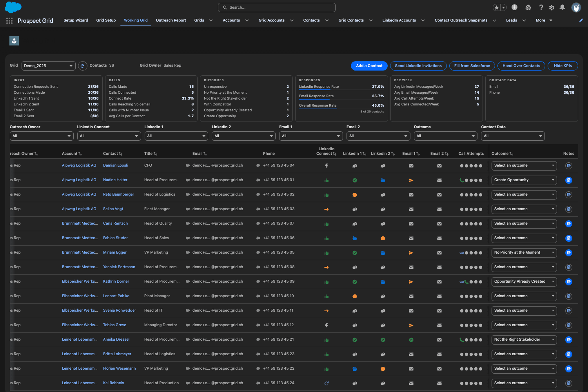Image resolution: width=588 pixels, height=392 pixels.
Task: Click LinkedIn Connect thumbs-up for Nadine Halter
Action: [x=327, y=180]
